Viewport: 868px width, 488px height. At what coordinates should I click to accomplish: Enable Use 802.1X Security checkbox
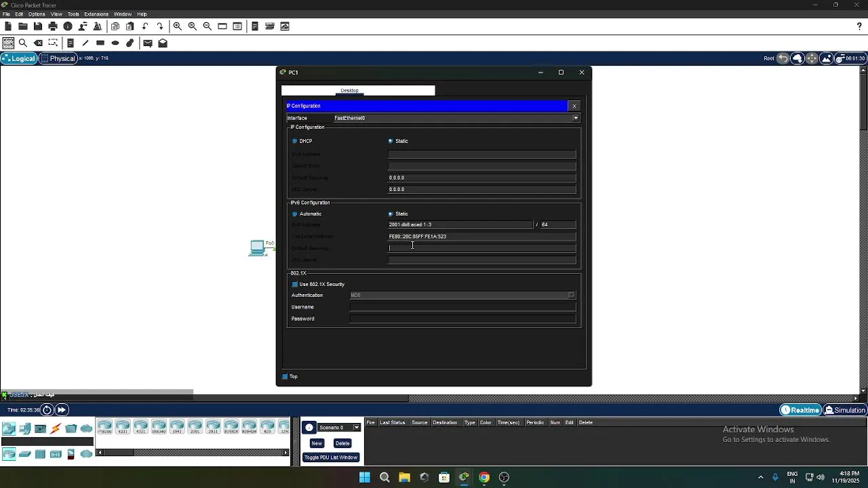click(318, 284)
